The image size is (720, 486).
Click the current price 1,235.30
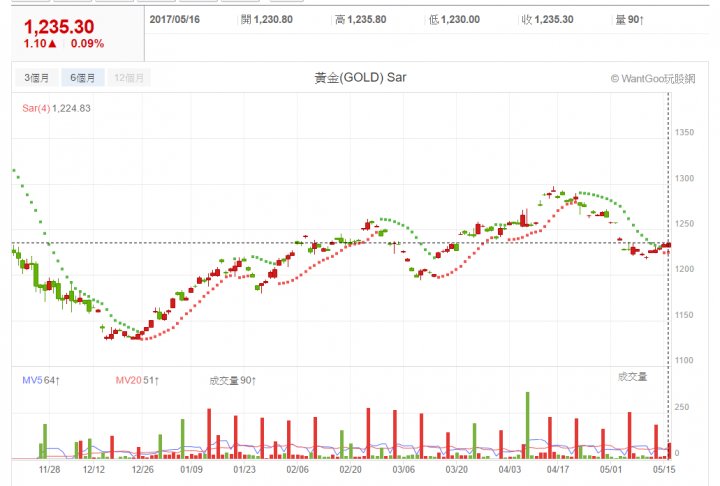click(x=59, y=27)
